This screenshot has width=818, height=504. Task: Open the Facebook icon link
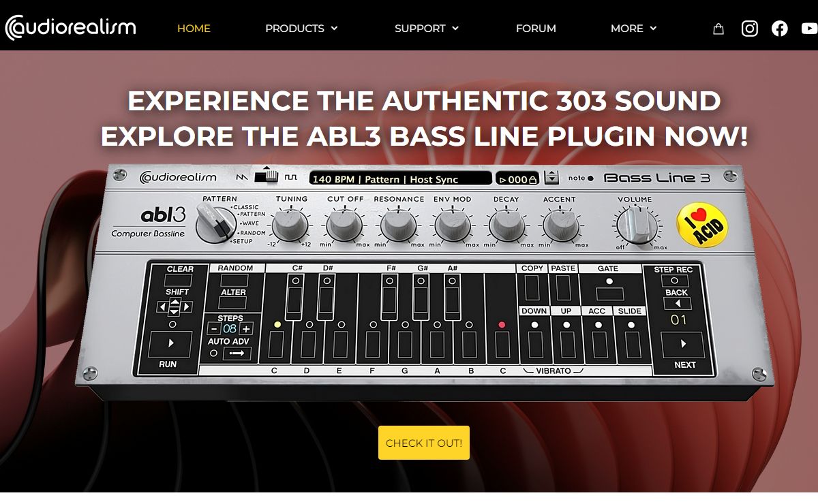[x=780, y=29]
